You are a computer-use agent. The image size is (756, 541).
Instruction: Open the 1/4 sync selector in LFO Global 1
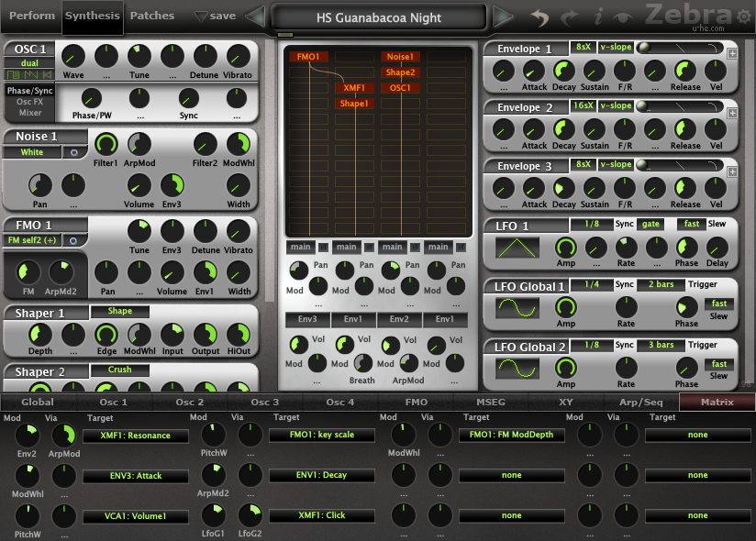click(x=592, y=284)
